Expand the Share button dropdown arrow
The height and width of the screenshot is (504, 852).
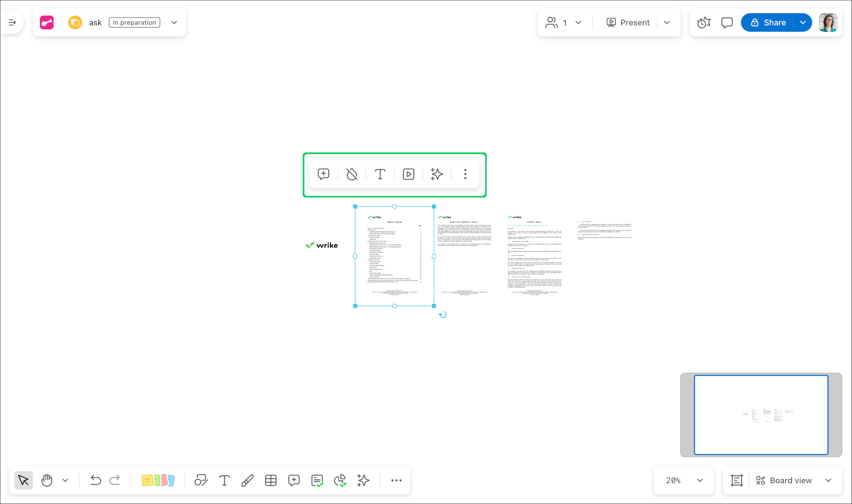click(803, 22)
